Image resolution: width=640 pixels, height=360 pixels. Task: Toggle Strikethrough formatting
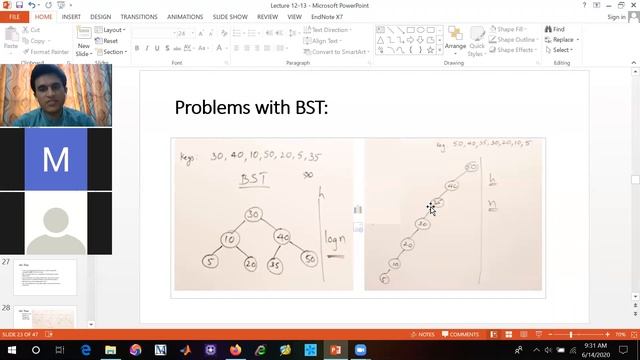pos(177,48)
